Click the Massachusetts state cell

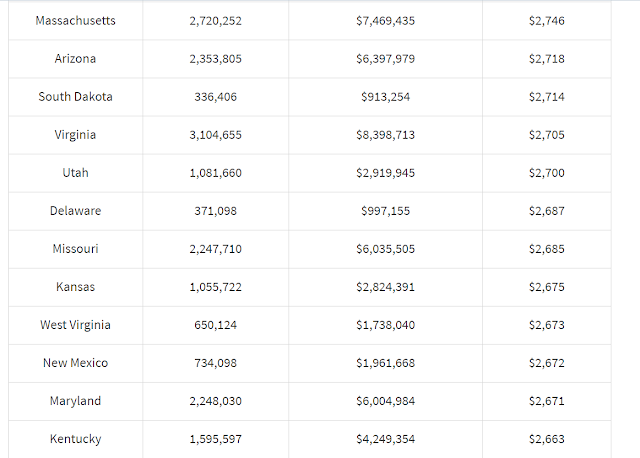pos(75,21)
